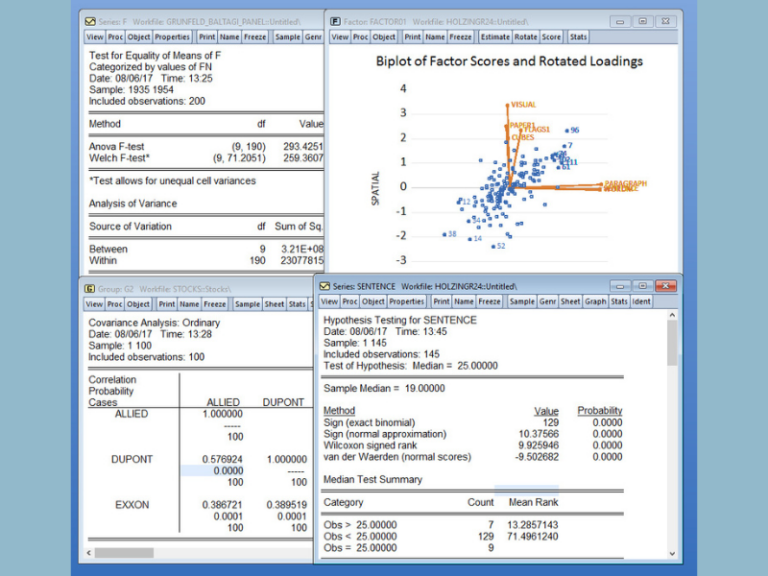Click scroll-down arrow in SENTENCE window
Image resolution: width=768 pixels, height=576 pixels.
pyautogui.click(x=670, y=554)
